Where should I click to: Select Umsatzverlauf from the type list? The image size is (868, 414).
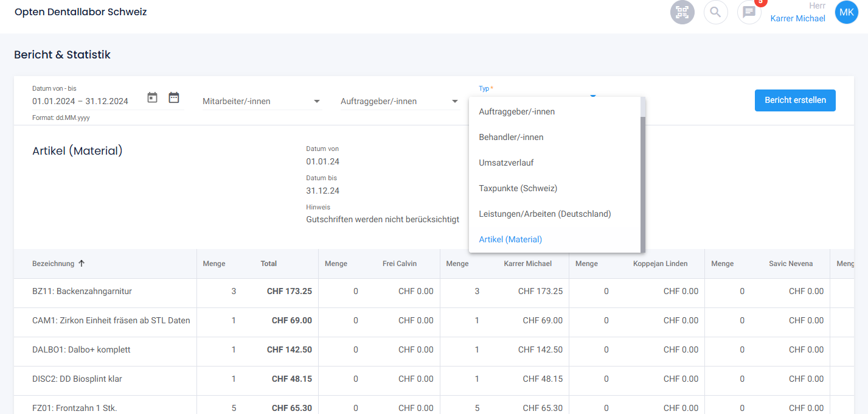coord(506,163)
